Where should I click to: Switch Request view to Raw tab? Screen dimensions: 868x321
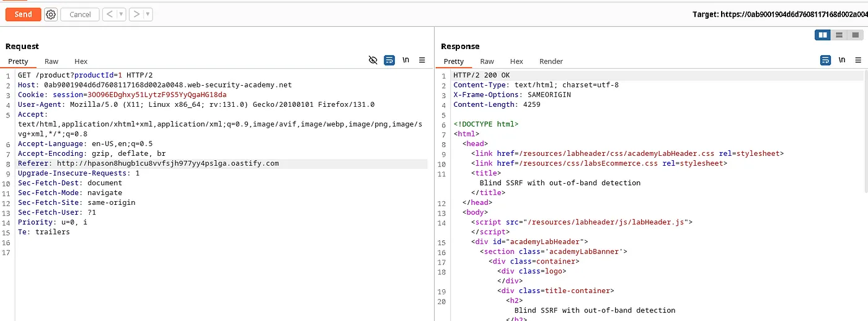click(x=51, y=61)
